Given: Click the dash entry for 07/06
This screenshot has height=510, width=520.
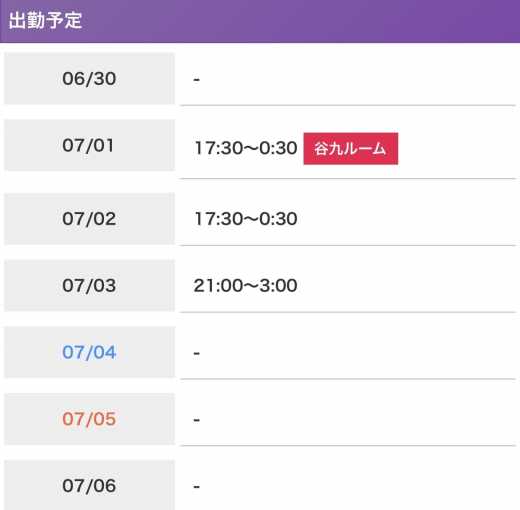Looking at the screenshot, I should pyautogui.click(x=197, y=487).
